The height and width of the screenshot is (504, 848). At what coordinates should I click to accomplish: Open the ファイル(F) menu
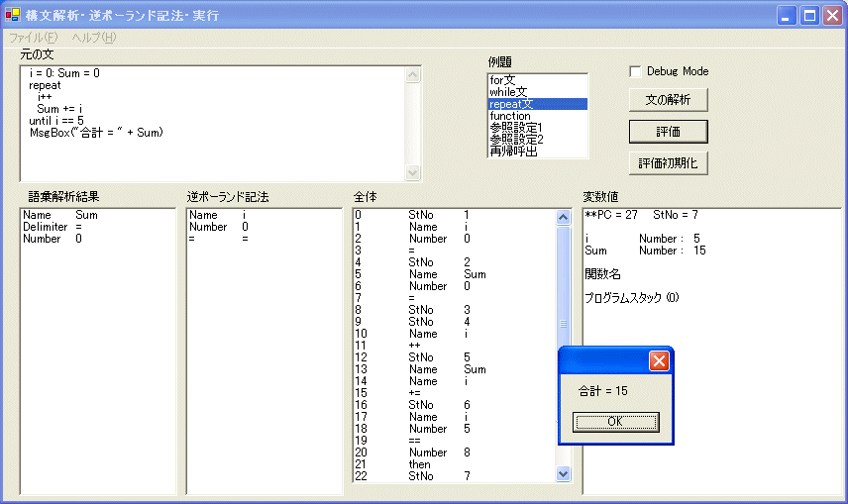(34, 38)
